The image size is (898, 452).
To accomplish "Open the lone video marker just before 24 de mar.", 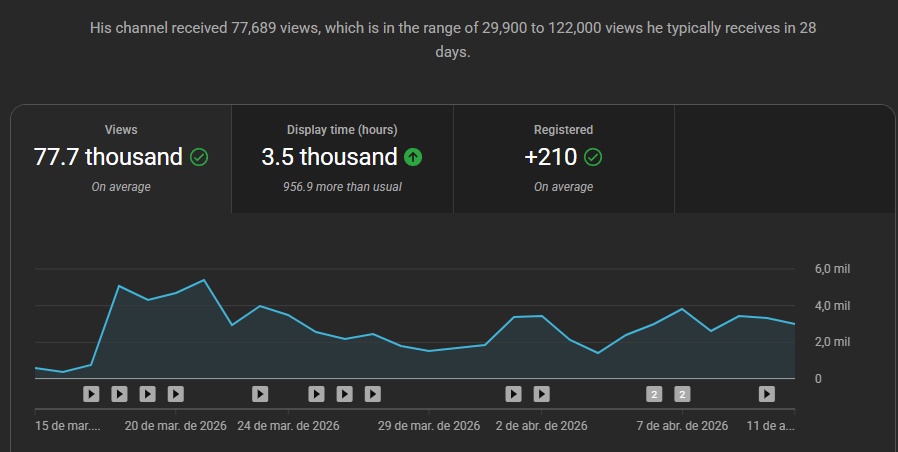I will pyautogui.click(x=260, y=394).
